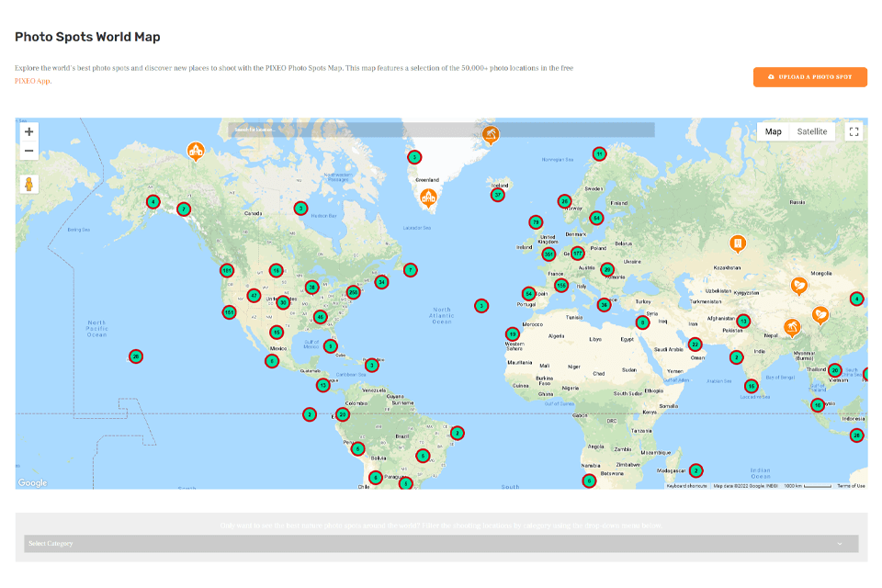882x588 pixels.
Task: Zoom in with the map plus button
Action: point(29,131)
